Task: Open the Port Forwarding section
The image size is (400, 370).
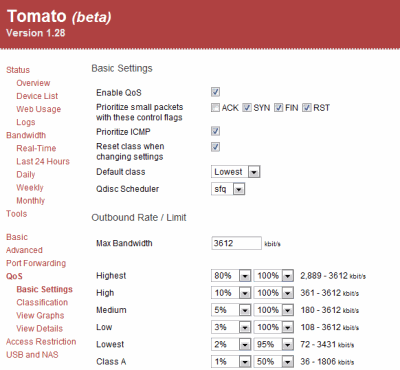Action: (36, 263)
